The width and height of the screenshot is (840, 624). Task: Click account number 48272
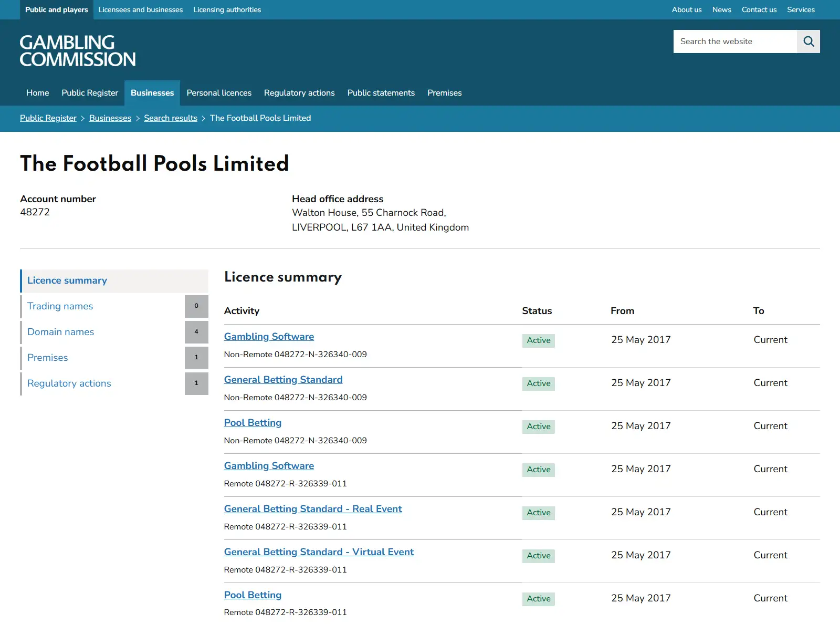(x=35, y=212)
